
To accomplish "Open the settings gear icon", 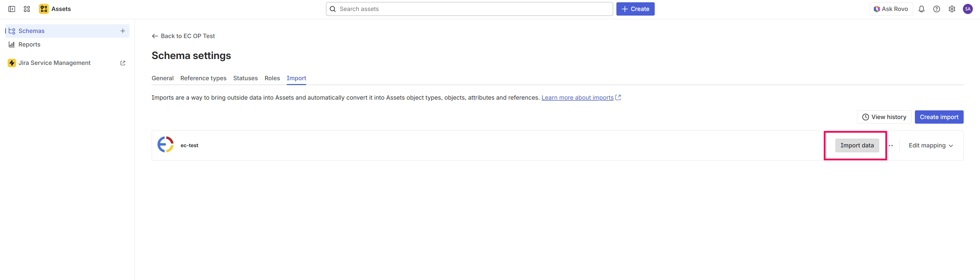I will click(951, 9).
